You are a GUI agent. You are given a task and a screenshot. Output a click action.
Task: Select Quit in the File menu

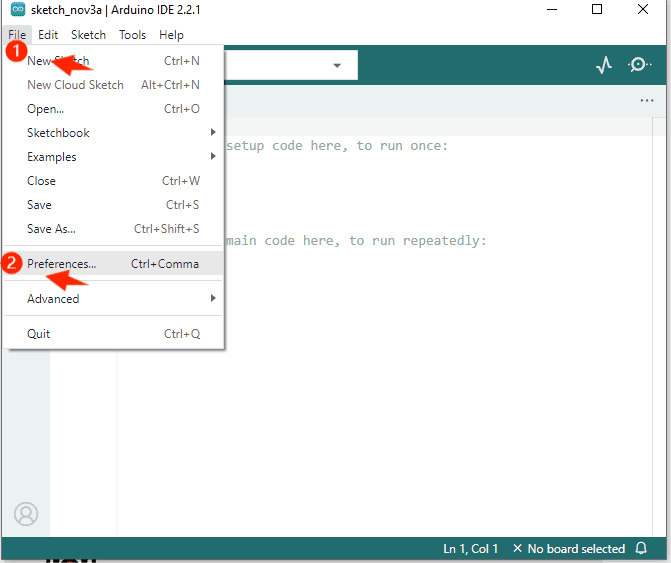[x=114, y=334]
